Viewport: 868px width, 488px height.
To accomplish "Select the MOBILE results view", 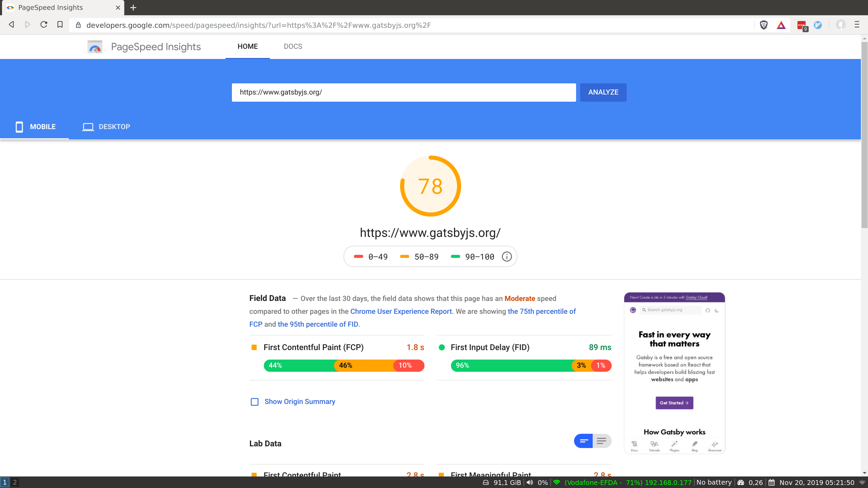I will tap(36, 126).
